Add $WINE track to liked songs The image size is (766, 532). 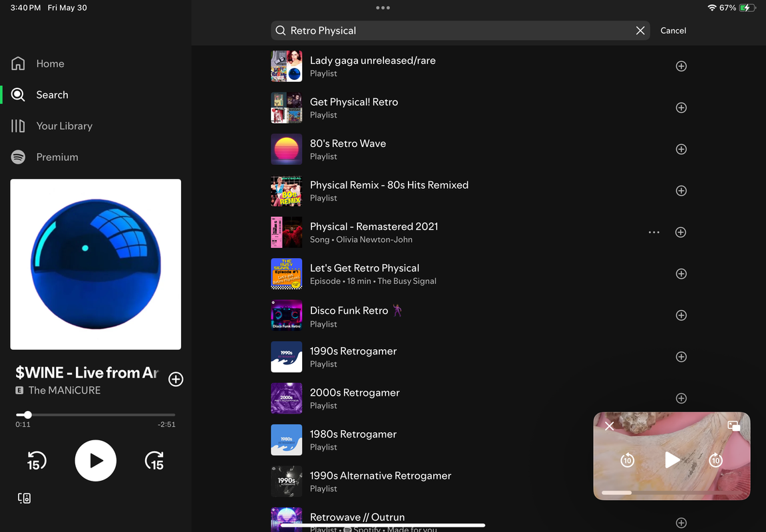tap(176, 379)
